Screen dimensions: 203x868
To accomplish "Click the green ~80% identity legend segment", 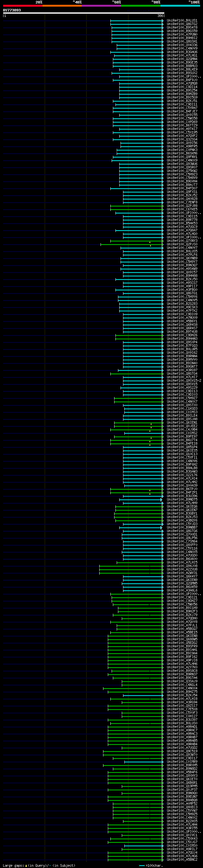I will [141, 6].
